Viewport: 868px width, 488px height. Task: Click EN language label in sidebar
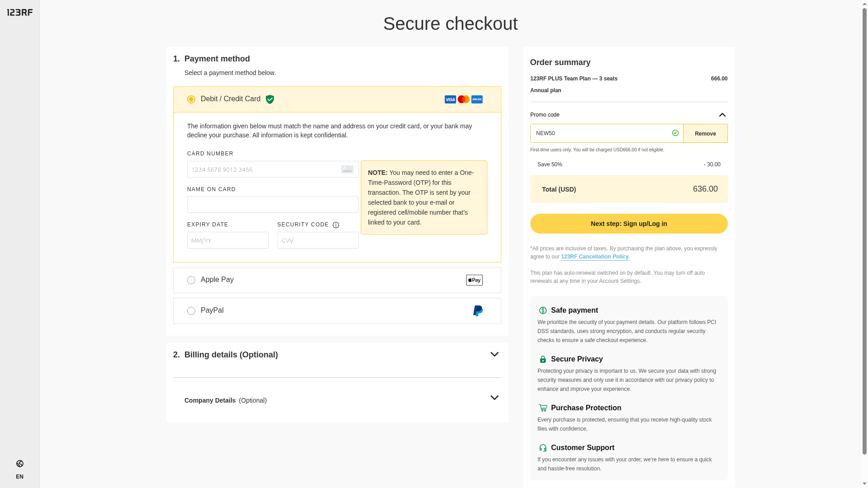[19, 477]
